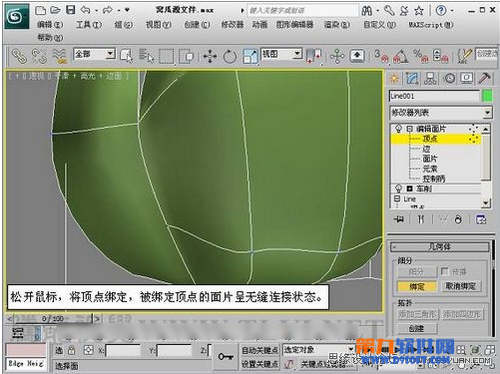The width and height of the screenshot is (500, 374).
Task: Switch to the Display command panel tab
Action: (x=466, y=78)
